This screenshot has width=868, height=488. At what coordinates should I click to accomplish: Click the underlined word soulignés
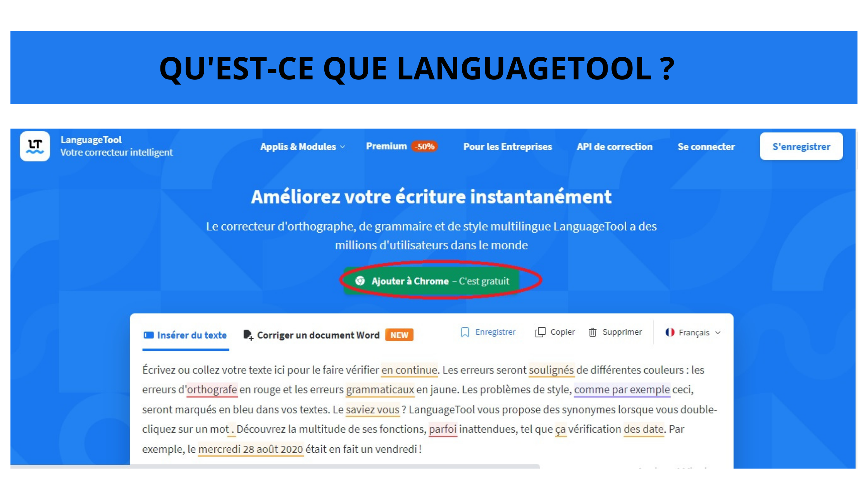(x=551, y=370)
